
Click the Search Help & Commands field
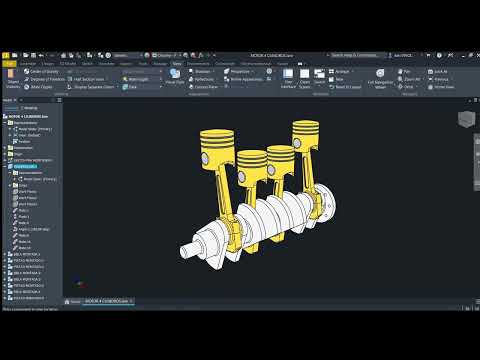(x=356, y=55)
